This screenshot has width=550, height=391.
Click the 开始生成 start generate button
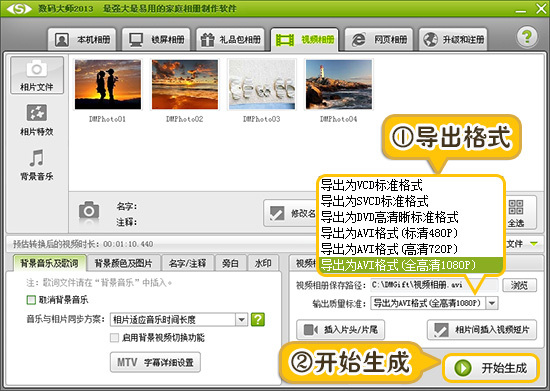click(x=491, y=368)
